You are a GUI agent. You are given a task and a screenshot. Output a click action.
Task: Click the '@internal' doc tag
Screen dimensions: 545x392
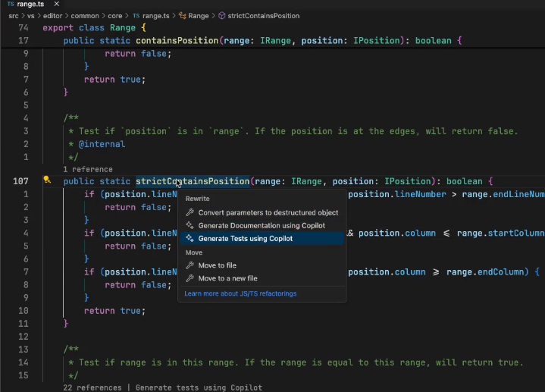point(102,144)
